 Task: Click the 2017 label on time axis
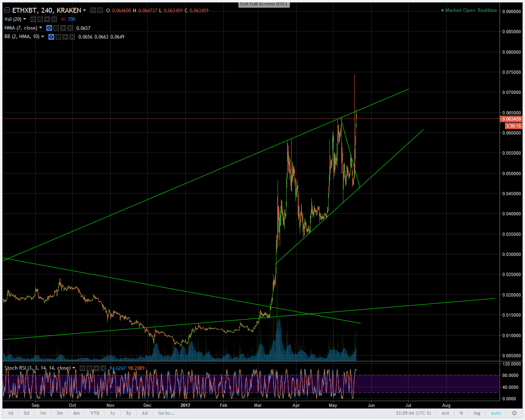[x=185, y=405]
